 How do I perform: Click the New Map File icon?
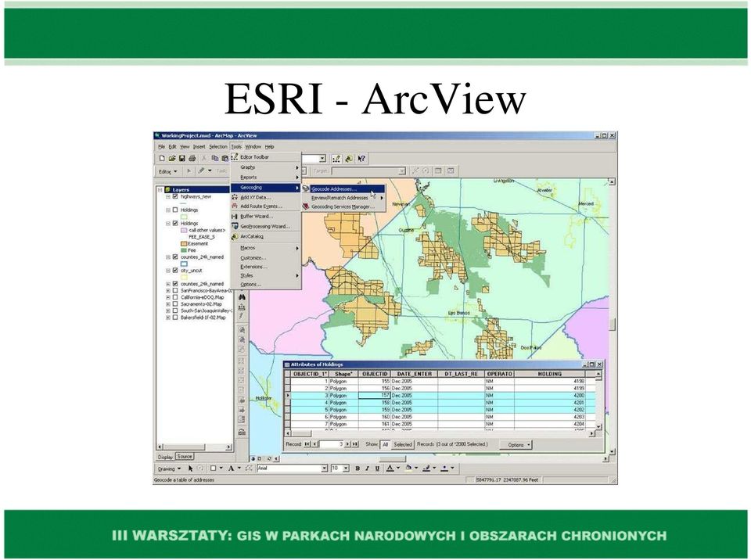[161, 158]
